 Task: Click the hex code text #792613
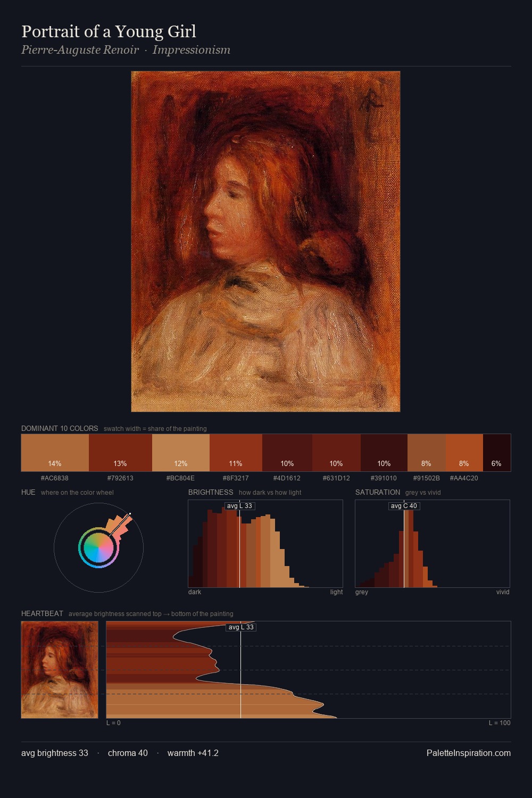pyautogui.click(x=120, y=478)
